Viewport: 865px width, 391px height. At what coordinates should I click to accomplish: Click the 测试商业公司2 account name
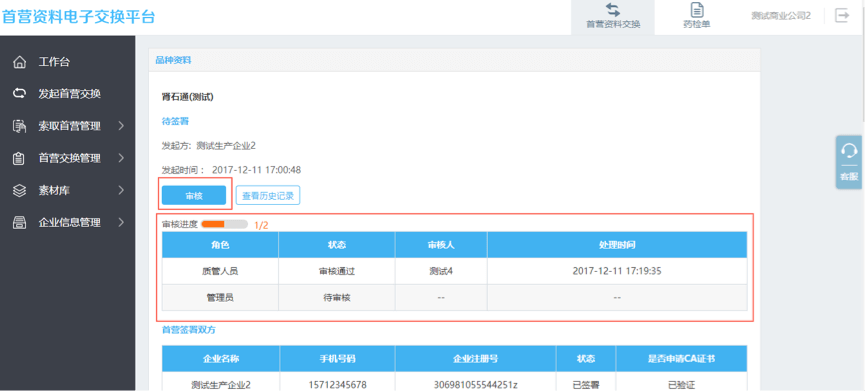pyautogui.click(x=781, y=15)
